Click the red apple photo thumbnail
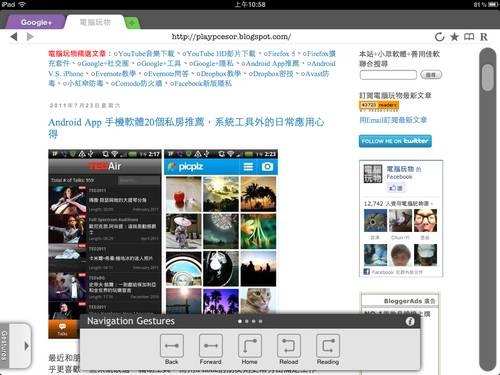 [184, 194]
